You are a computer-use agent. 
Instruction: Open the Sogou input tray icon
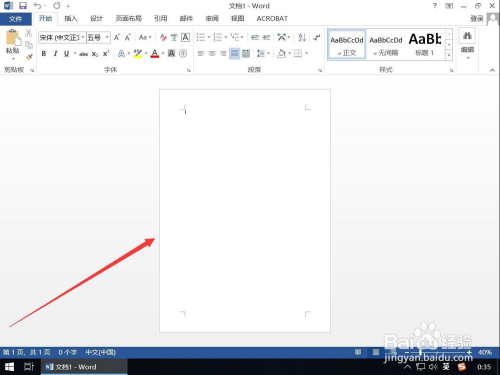[462, 367]
